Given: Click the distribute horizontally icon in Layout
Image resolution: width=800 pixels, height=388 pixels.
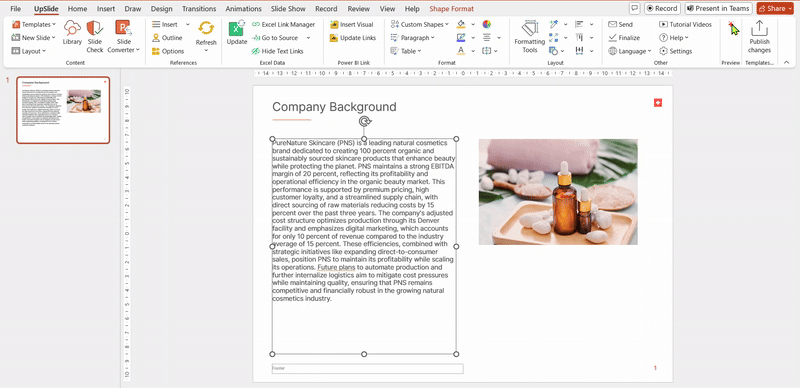Looking at the screenshot, I should [579, 51].
